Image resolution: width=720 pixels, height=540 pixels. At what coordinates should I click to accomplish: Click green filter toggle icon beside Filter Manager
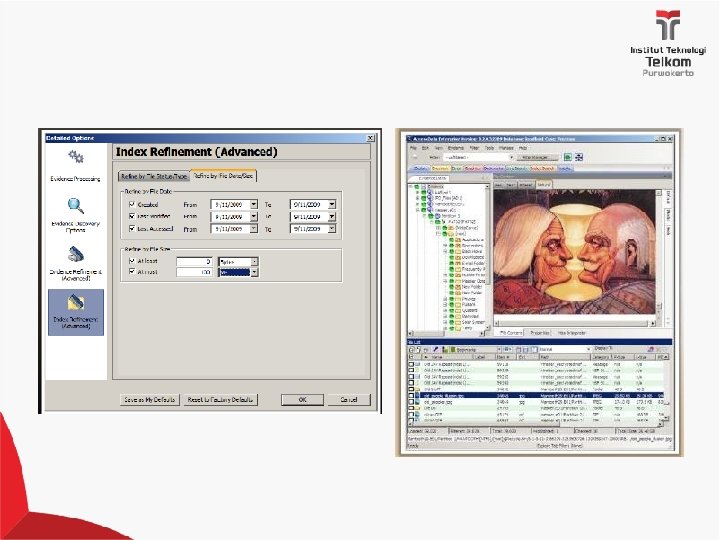[x=568, y=157]
